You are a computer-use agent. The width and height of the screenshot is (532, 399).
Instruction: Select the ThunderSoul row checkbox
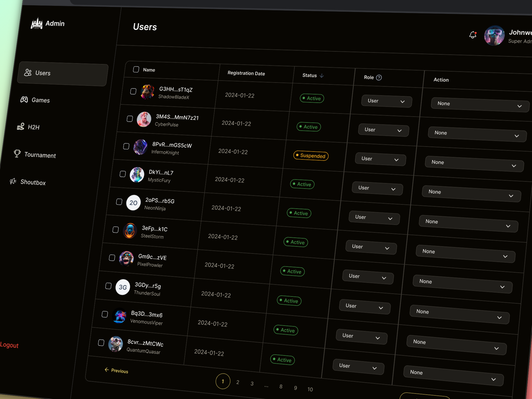click(x=108, y=286)
